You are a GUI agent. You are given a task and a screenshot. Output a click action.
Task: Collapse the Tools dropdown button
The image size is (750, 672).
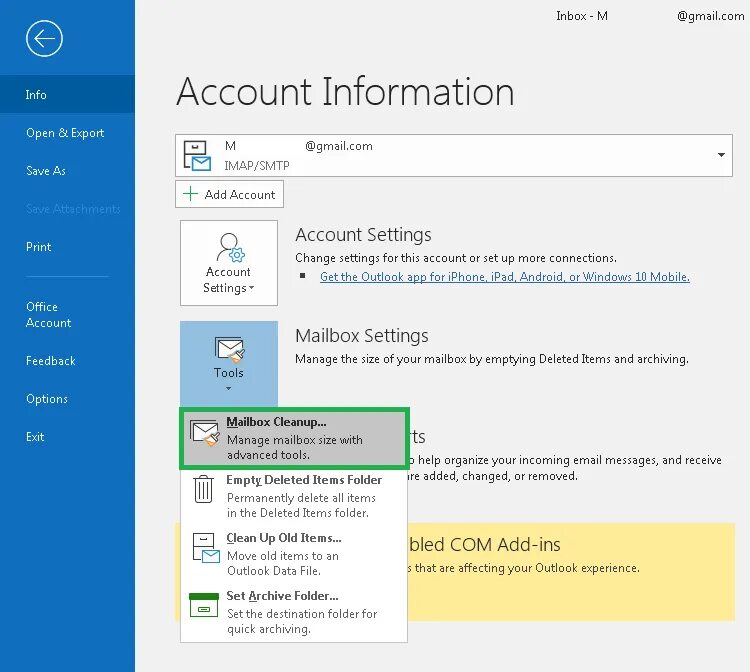[229, 364]
